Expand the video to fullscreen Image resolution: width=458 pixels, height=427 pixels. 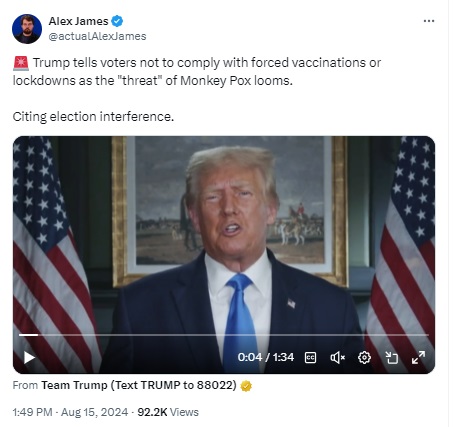click(418, 358)
